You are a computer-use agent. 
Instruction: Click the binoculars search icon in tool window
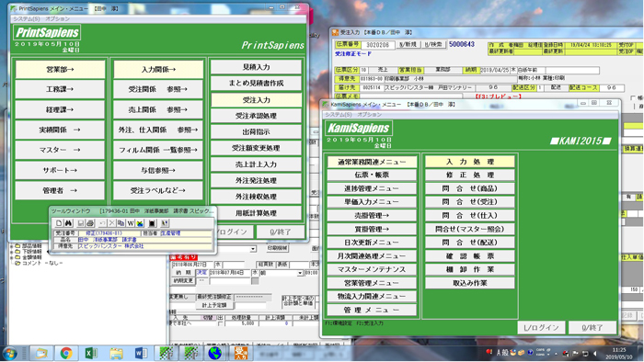pyautogui.click(x=68, y=223)
